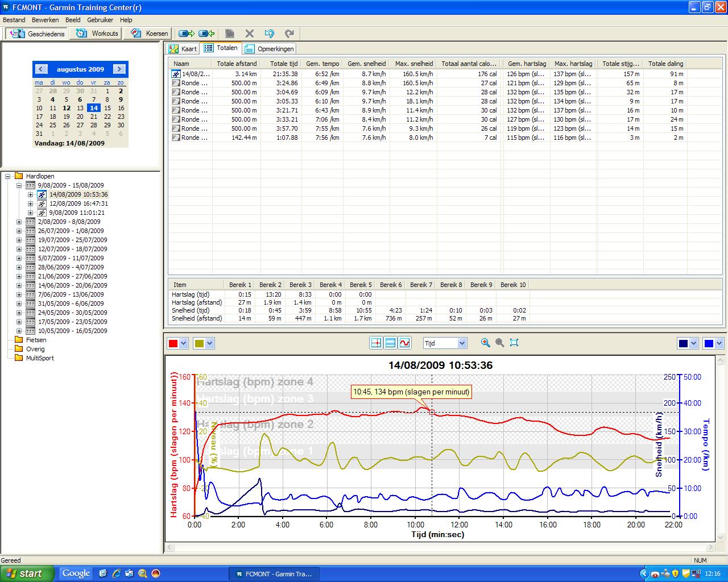Viewport: 728px width, 582px height.
Task: Click the Overig folder icon
Action: [x=19, y=349]
